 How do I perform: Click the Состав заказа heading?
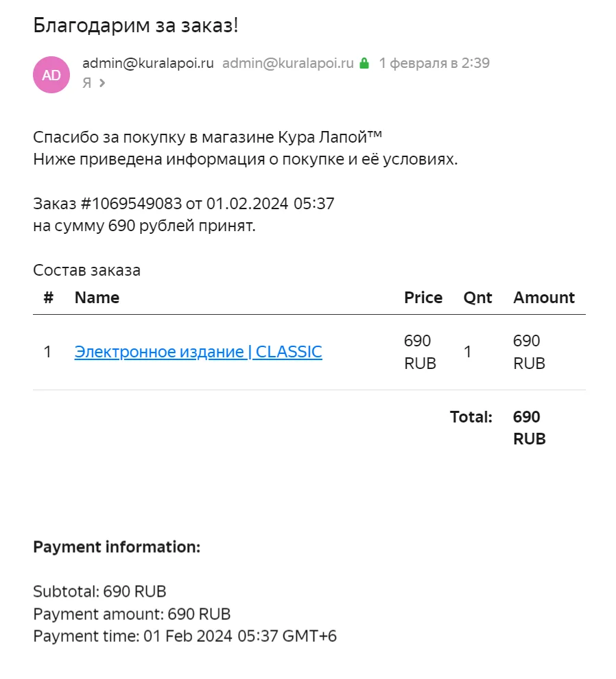[86, 270]
